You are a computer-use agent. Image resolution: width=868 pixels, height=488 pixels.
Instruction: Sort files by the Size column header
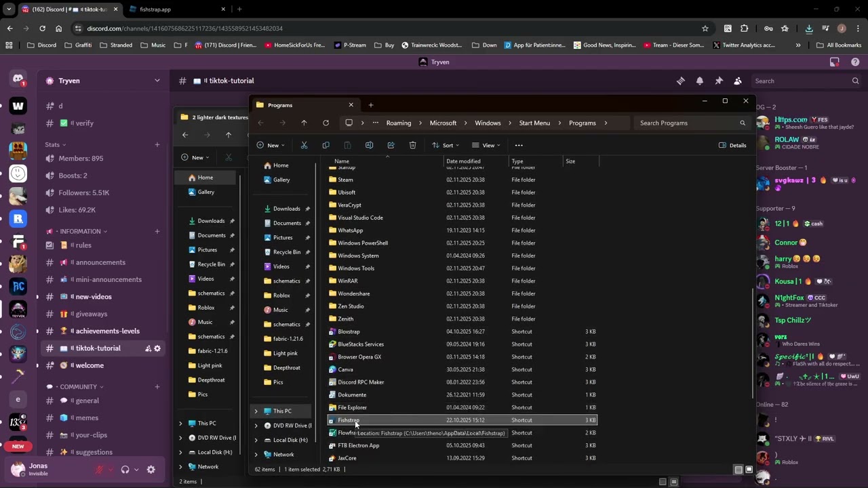coord(580,161)
